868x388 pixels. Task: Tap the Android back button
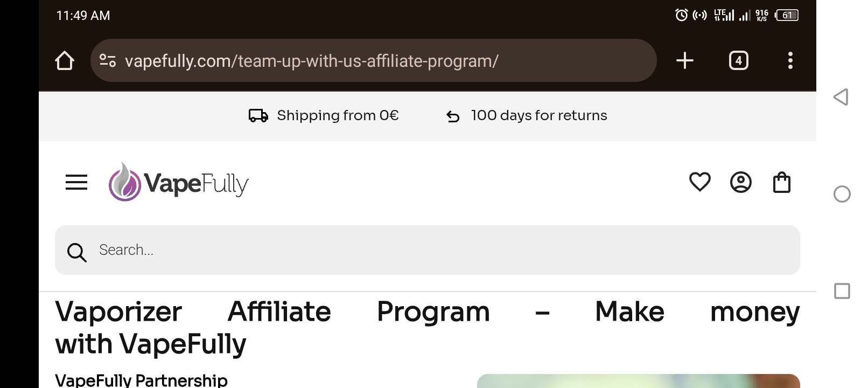tap(841, 97)
